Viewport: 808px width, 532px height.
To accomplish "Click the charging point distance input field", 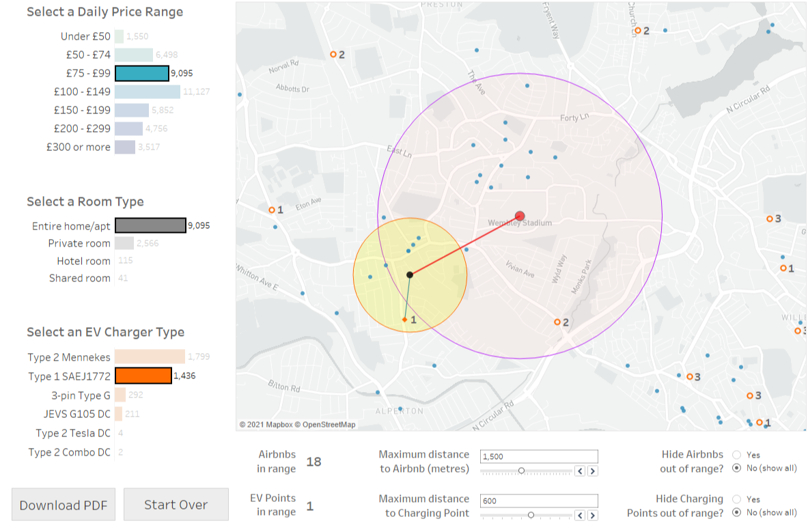I will click(x=539, y=501).
